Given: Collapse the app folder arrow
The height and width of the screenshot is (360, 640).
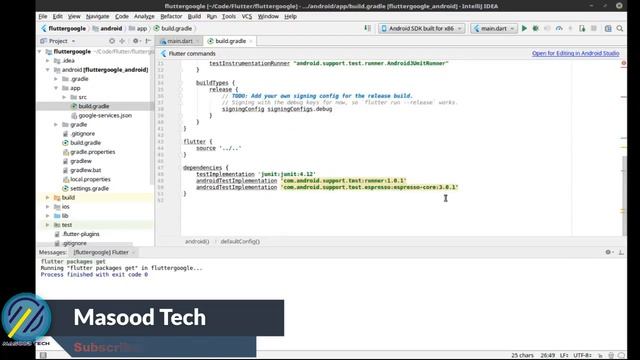Looking at the screenshot, I should 56,88.
